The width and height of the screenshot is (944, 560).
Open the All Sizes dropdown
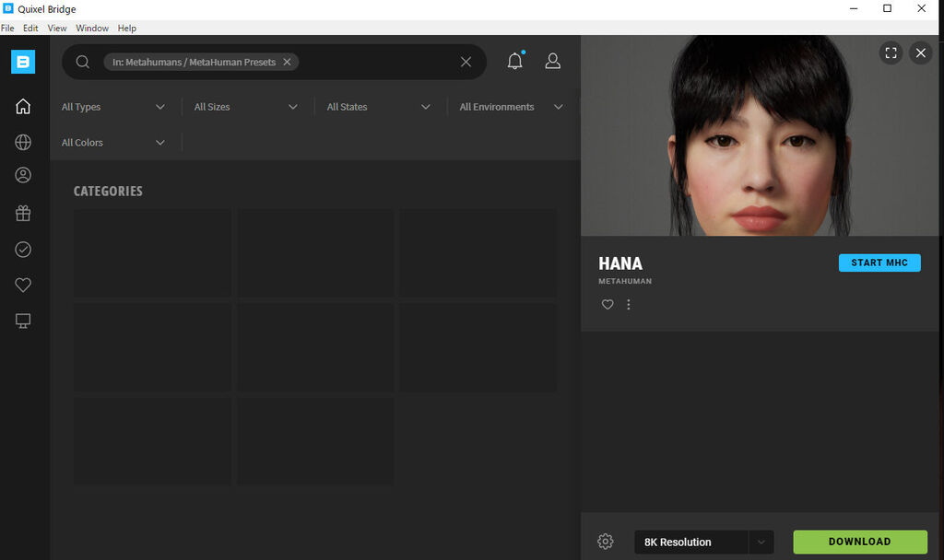coord(246,107)
